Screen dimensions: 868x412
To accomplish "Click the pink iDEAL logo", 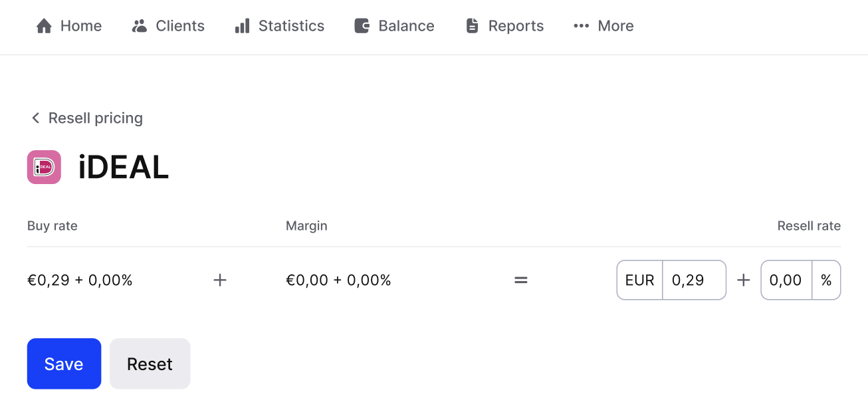I will [x=44, y=167].
